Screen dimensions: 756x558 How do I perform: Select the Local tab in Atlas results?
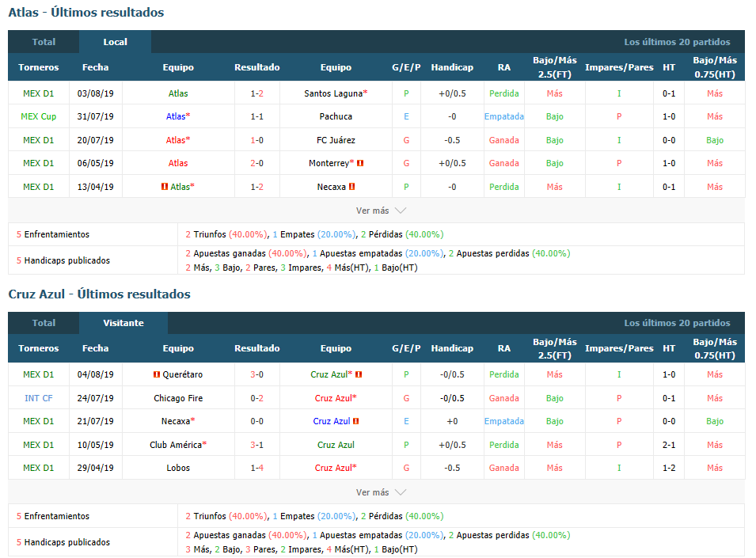point(116,42)
